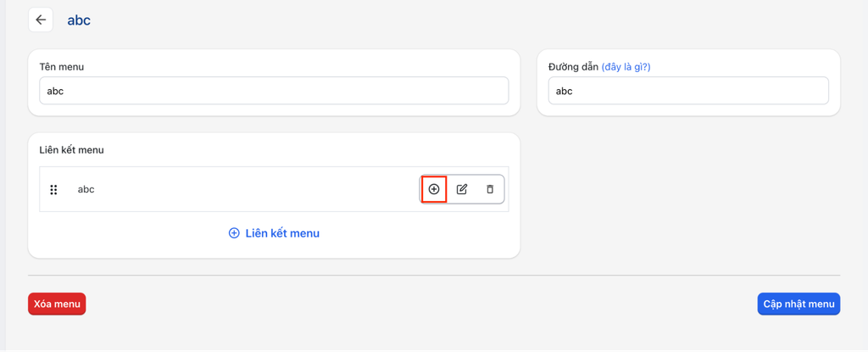This screenshot has height=352, width=868.
Task: Add a sub-link with the plus icon
Action: click(434, 189)
